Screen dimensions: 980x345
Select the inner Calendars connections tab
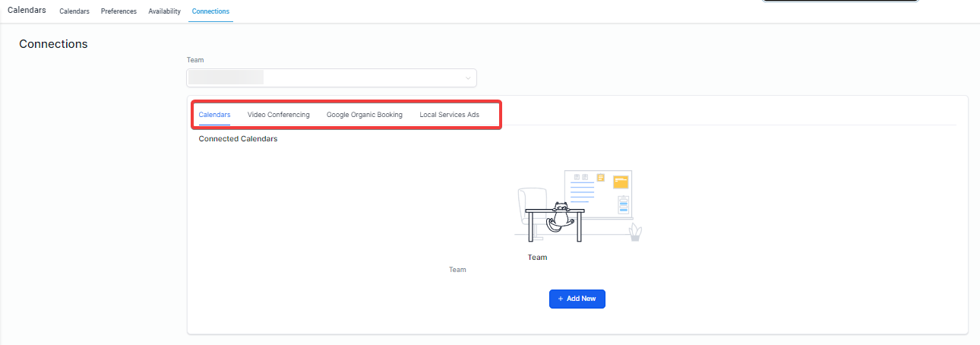(214, 115)
